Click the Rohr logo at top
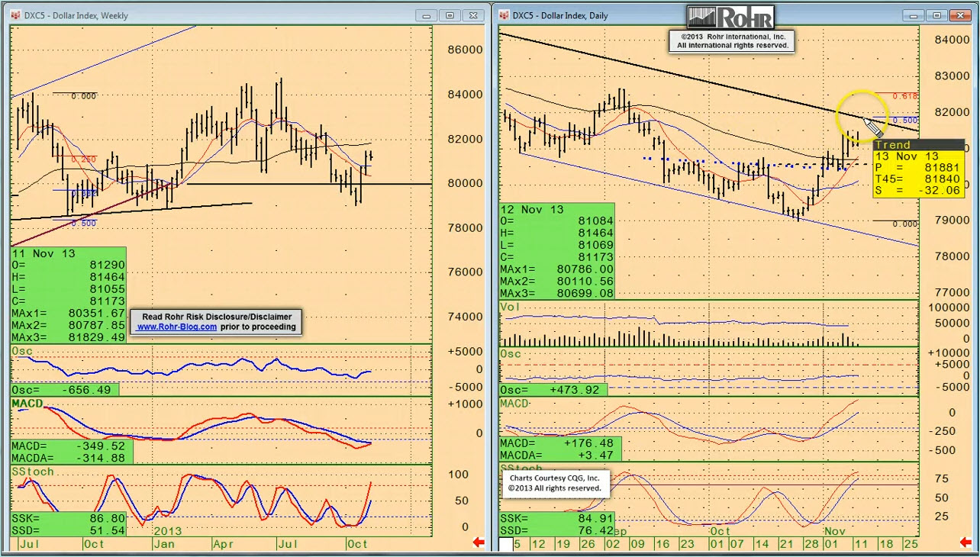This screenshot has height=557, width=980. click(730, 18)
